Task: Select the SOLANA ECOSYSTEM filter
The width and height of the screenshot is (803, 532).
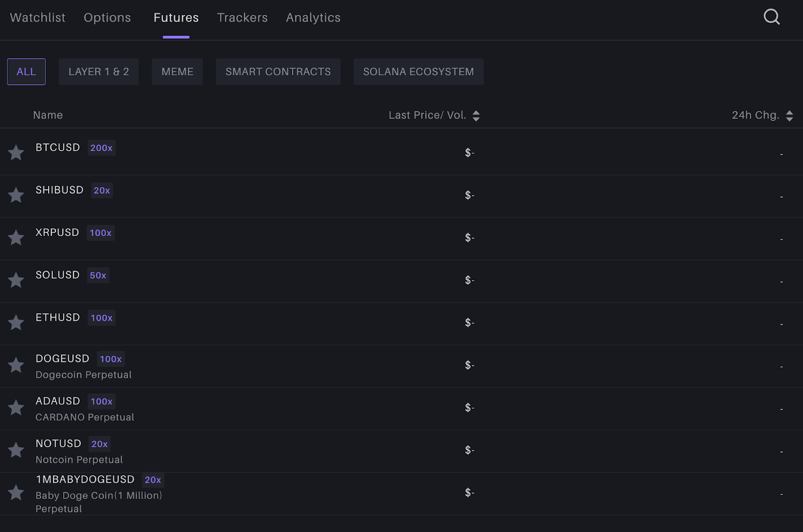Action: (418, 72)
